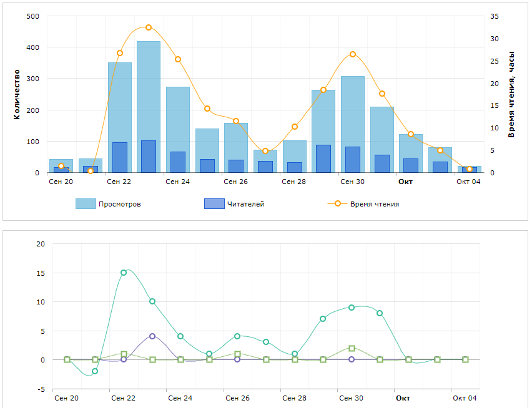The height and width of the screenshot is (408, 532).
Task: Click the dark-blue readers bar above Сен 22
Action: click(119, 157)
